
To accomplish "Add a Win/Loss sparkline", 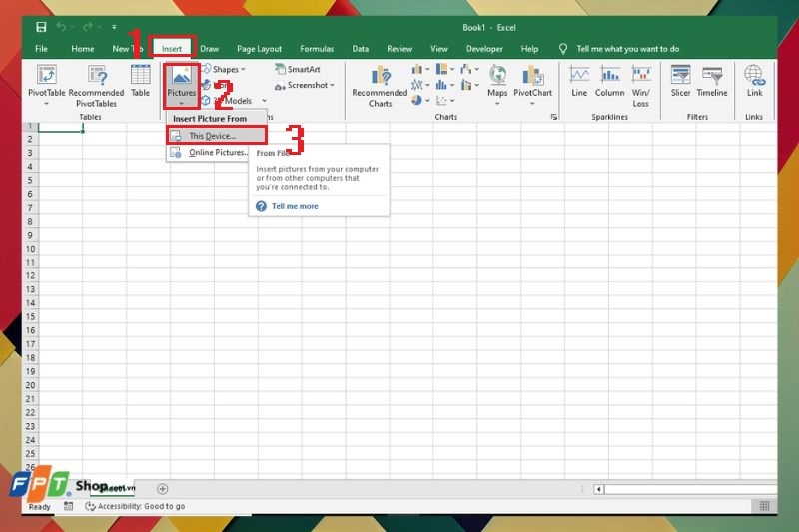I will point(640,86).
